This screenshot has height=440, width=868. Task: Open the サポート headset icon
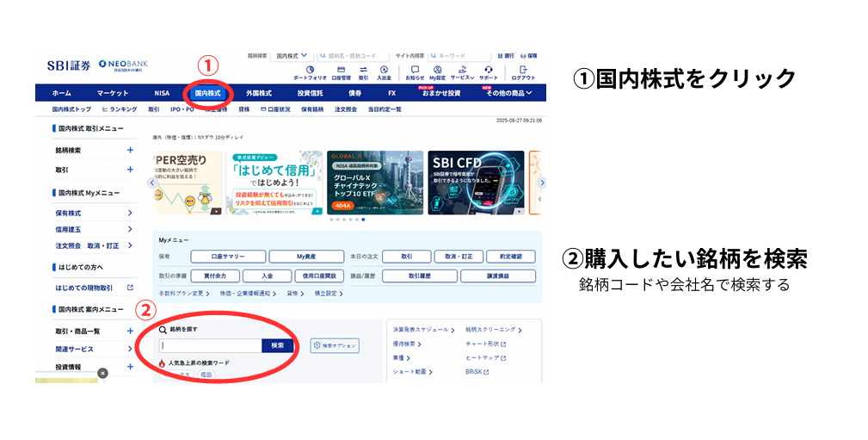[488, 71]
